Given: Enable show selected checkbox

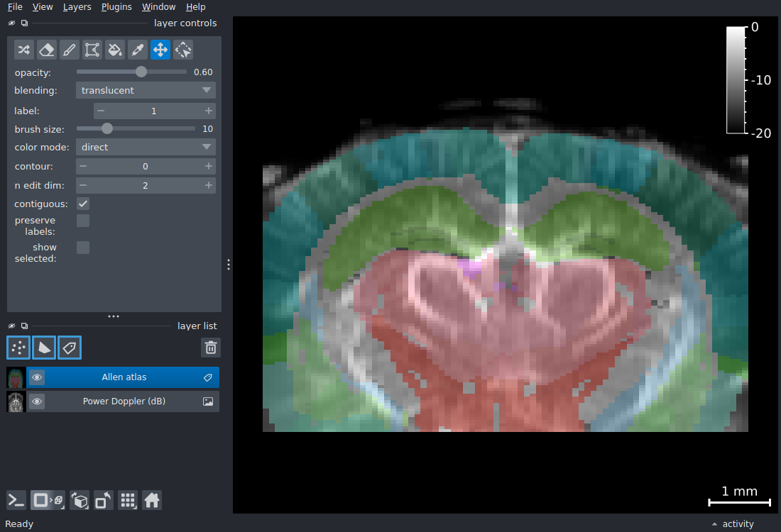Looking at the screenshot, I should [x=83, y=248].
